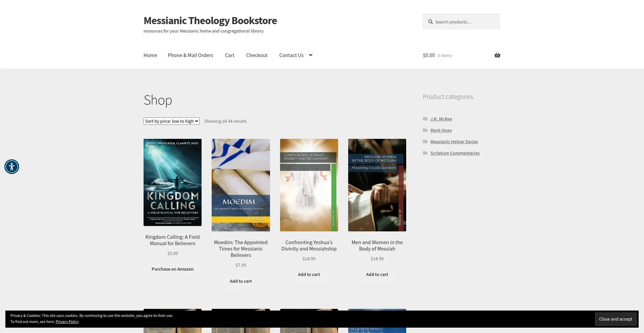Viewport: 644px width, 333px height.
Task: Open Kingdom Calling book cover
Action: 172,182
